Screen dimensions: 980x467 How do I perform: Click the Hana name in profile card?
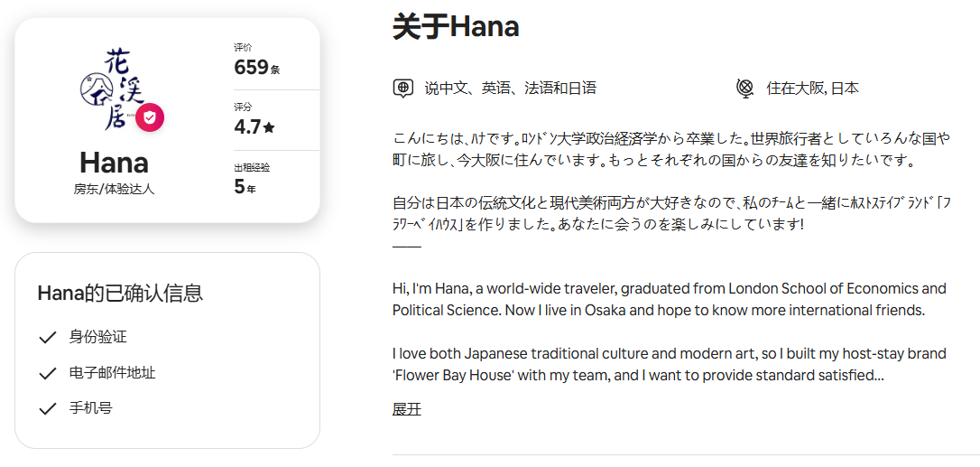point(114,163)
